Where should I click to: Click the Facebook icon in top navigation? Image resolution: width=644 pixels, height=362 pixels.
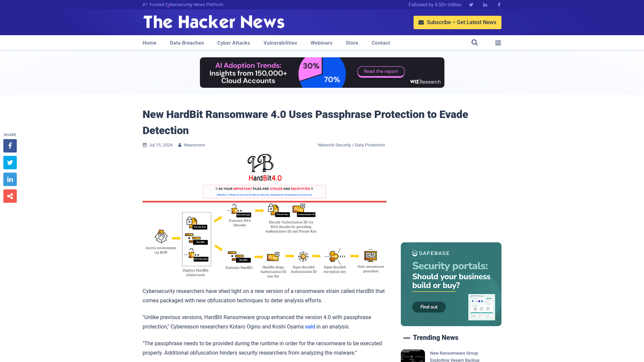[x=498, y=4]
